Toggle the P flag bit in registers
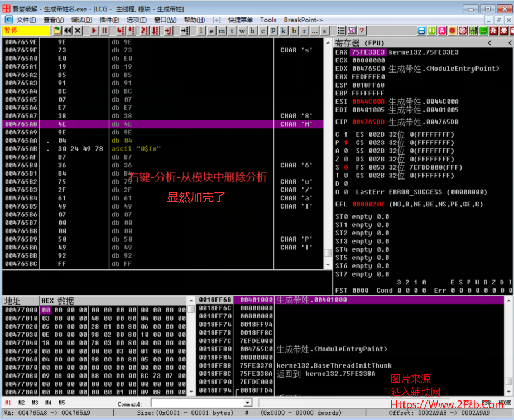Screen dimensions: 514x420 [345, 143]
